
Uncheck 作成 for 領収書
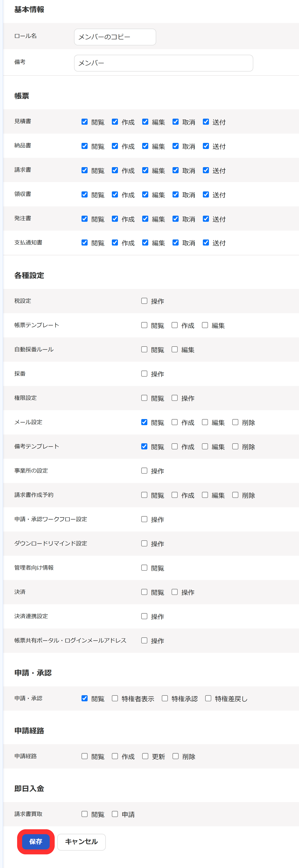click(115, 194)
